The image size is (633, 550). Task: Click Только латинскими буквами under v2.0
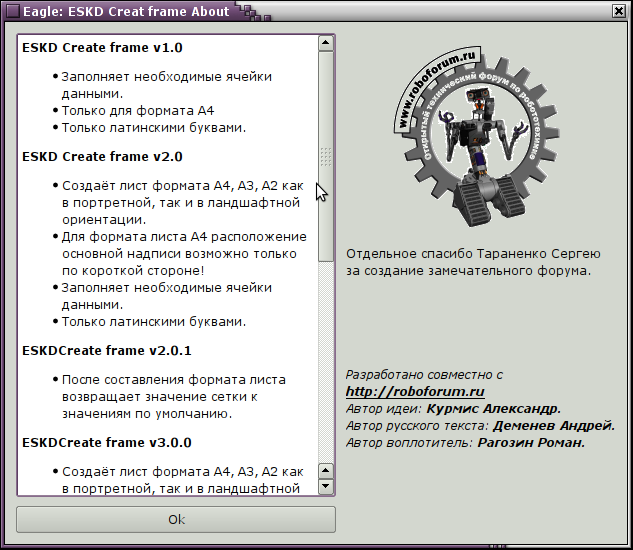[154, 321]
